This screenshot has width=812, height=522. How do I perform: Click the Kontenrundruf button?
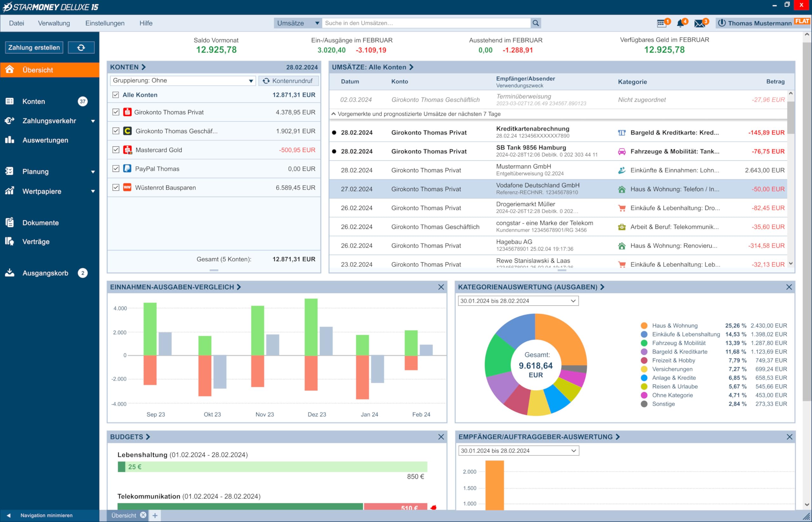coord(288,81)
